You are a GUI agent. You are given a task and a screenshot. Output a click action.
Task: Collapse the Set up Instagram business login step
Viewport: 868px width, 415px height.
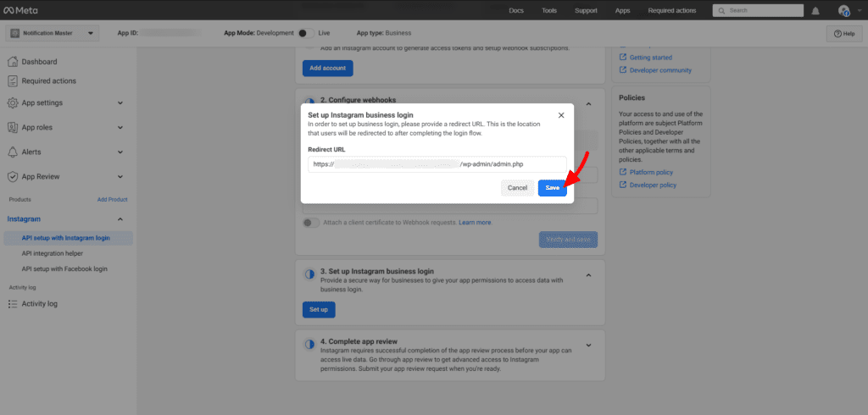pyautogui.click(x=588, y=275)
